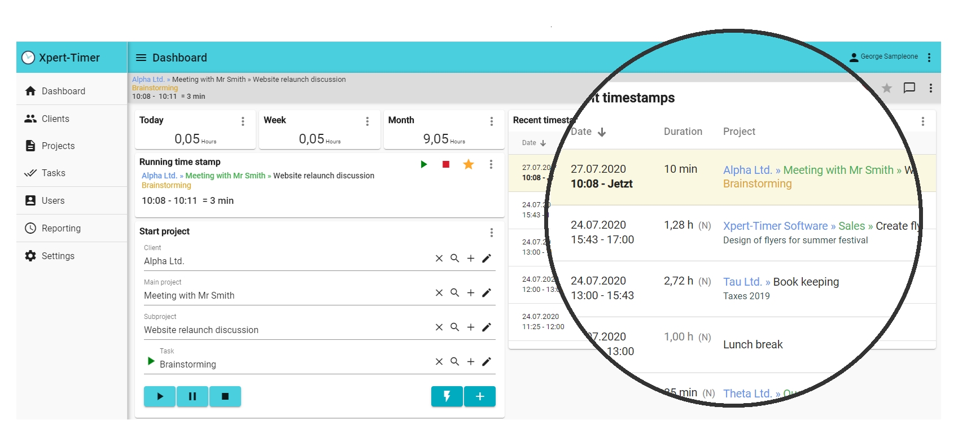980x446 pixels.
Task: Click Meeting with Mr Smith link in running stamp
Action: (x=225, y=176)
